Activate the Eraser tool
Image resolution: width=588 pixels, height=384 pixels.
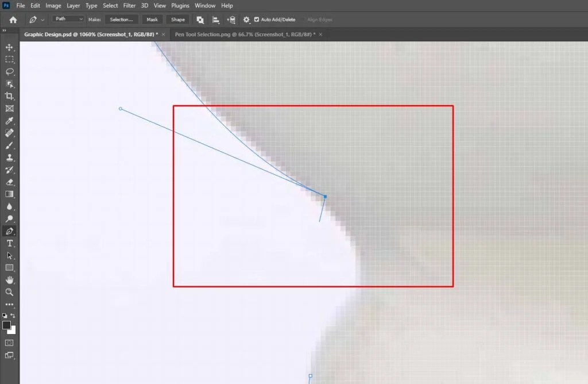tap(9, 182)
